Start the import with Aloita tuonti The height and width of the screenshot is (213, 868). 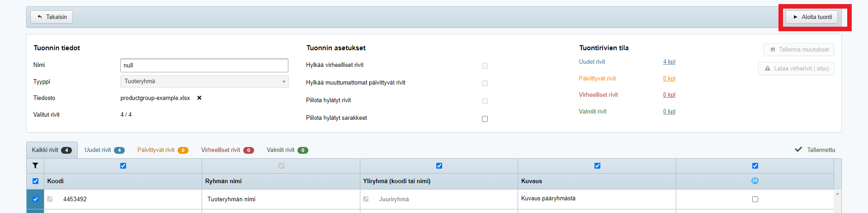[811, 17]
